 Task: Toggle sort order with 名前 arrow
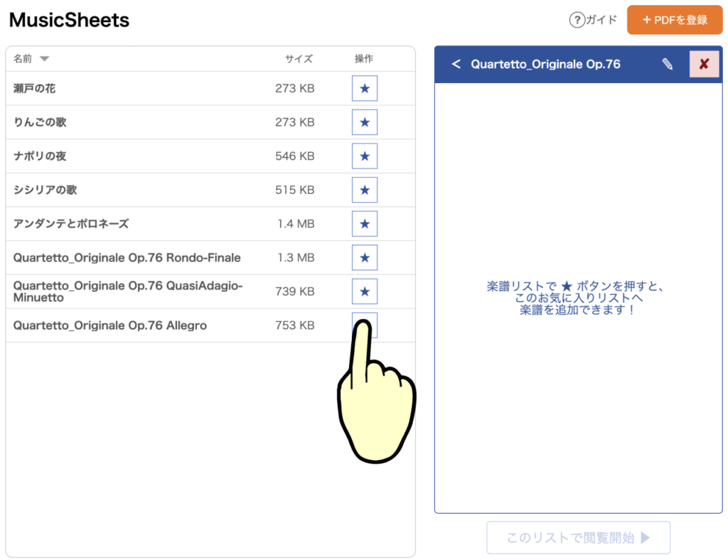[x=44, y=59]
